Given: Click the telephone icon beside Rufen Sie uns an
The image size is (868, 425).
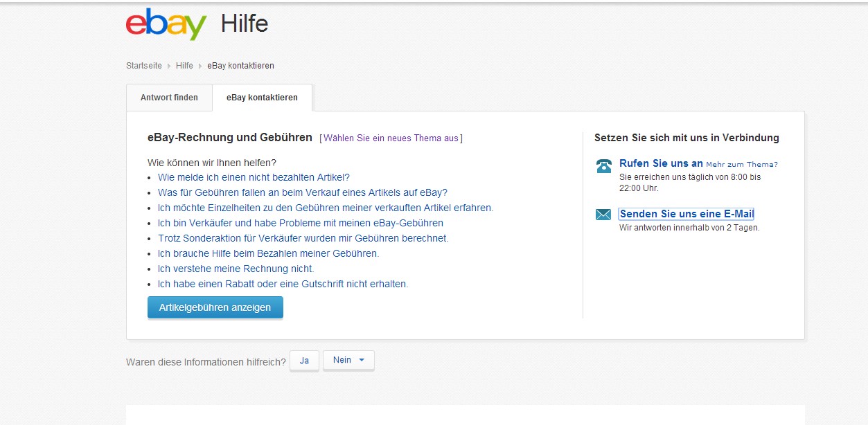Looking at the screenshot, I should pyautogui.click(x=603, y=166).
